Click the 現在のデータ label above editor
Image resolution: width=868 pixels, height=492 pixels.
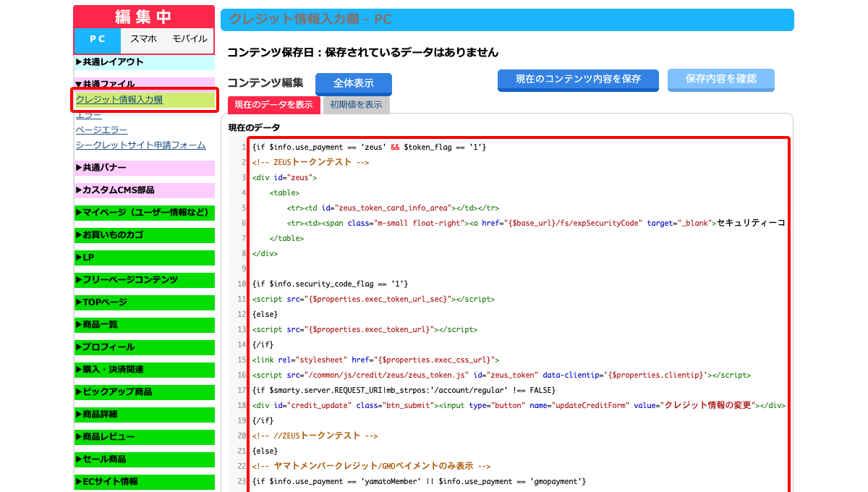pyautogui.click(x=255, y=127)
